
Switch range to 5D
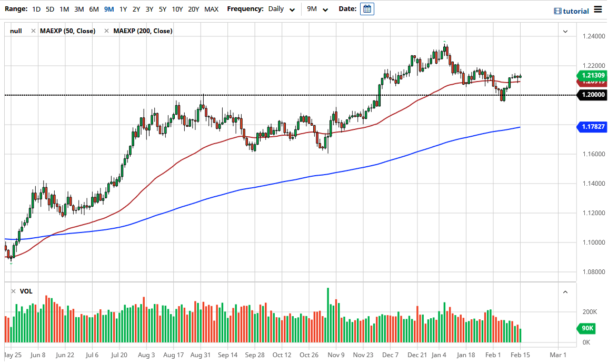50,9
